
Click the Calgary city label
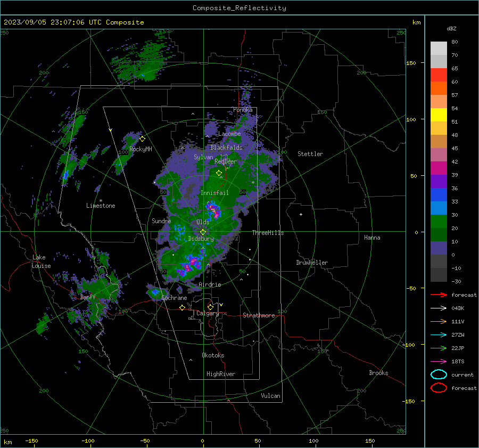[208, 313]
